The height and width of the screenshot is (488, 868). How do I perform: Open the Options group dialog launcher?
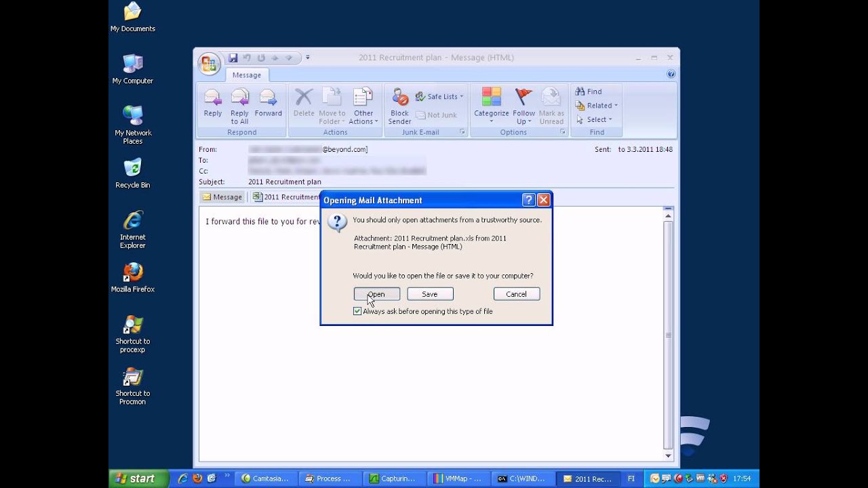coord(563,132)
